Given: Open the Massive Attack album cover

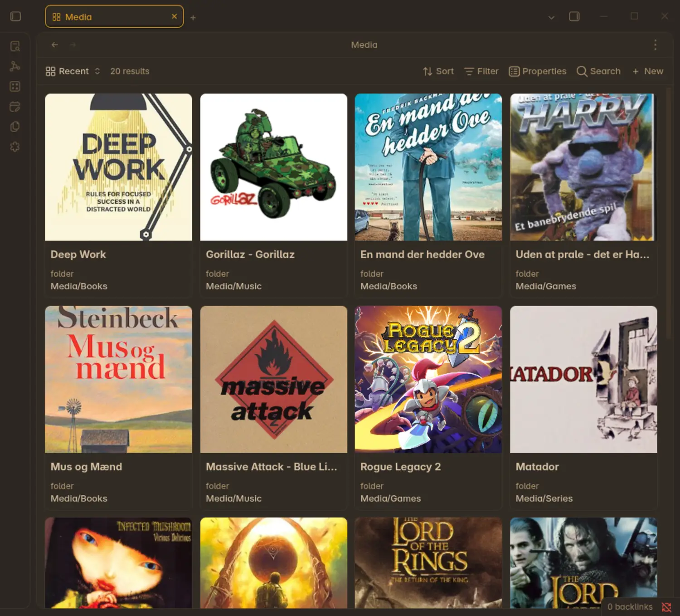Looking at the screenshot, I should (274, 379).
